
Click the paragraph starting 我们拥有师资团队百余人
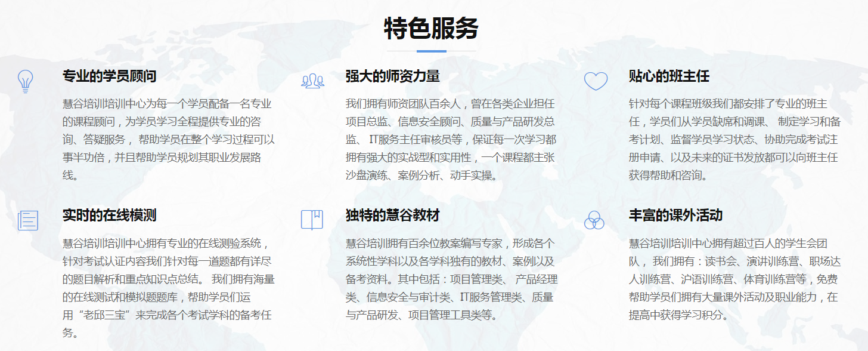coord(451,140)
